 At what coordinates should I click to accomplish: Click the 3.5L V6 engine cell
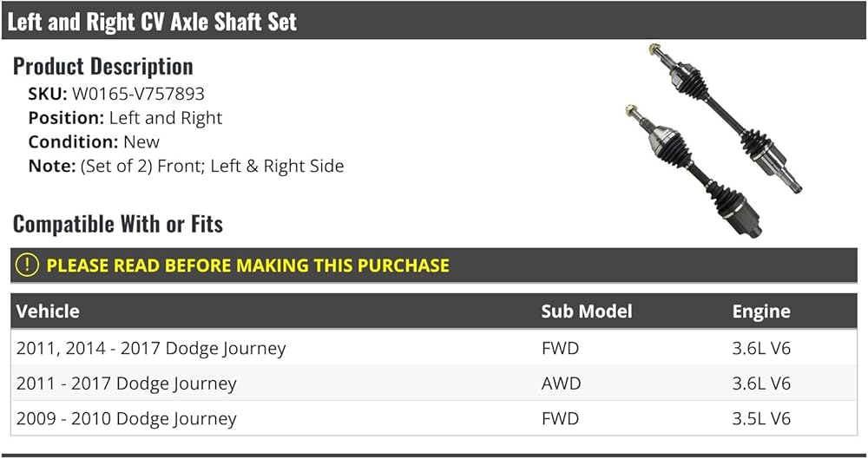[x=761, y=418]
